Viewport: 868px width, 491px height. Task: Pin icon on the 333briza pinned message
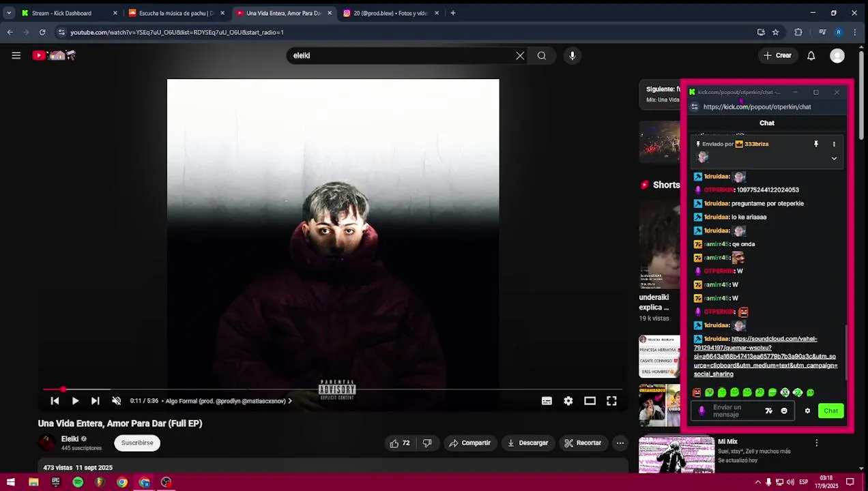[816, 145]
